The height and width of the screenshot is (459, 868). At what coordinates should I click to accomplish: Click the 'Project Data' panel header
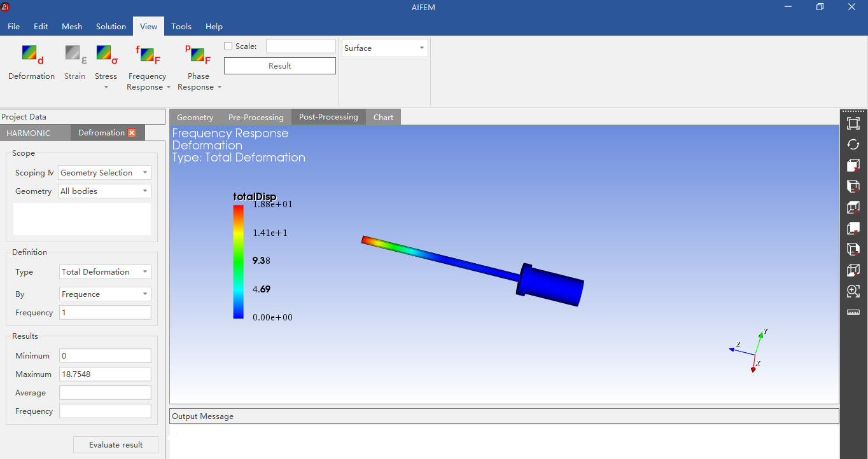click(83, 117)
